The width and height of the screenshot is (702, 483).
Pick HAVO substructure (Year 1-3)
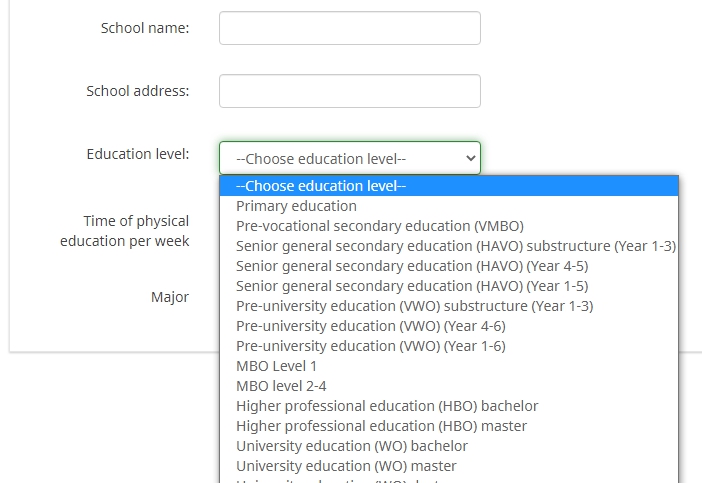point(455,246)
